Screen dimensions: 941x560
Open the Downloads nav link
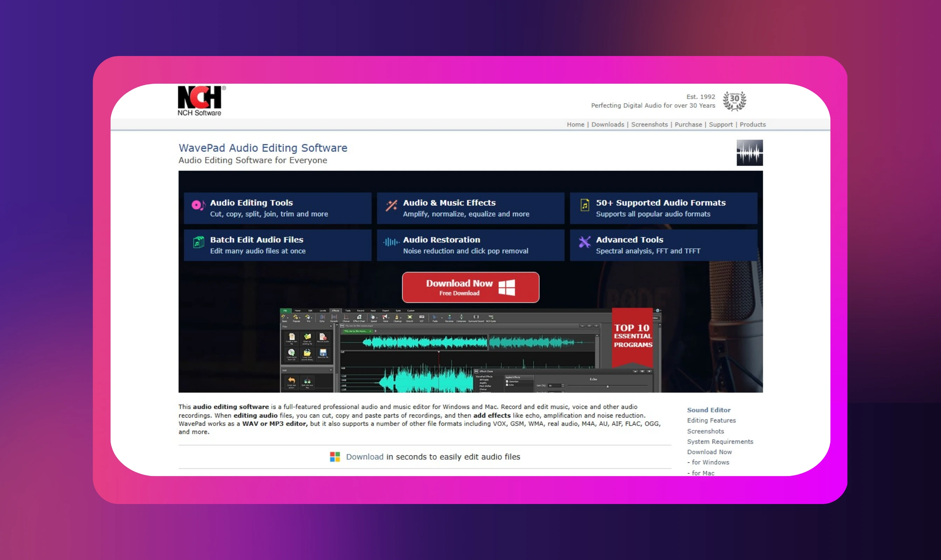[608, 125]
